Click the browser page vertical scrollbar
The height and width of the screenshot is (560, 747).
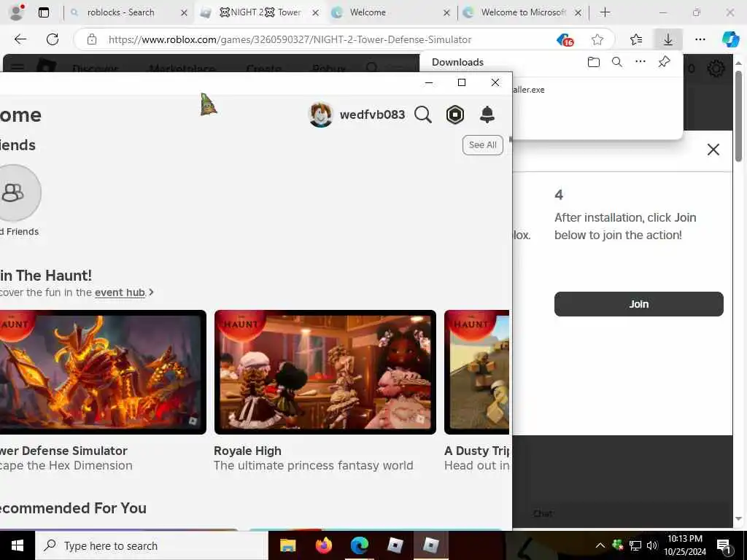coord(738,116)
